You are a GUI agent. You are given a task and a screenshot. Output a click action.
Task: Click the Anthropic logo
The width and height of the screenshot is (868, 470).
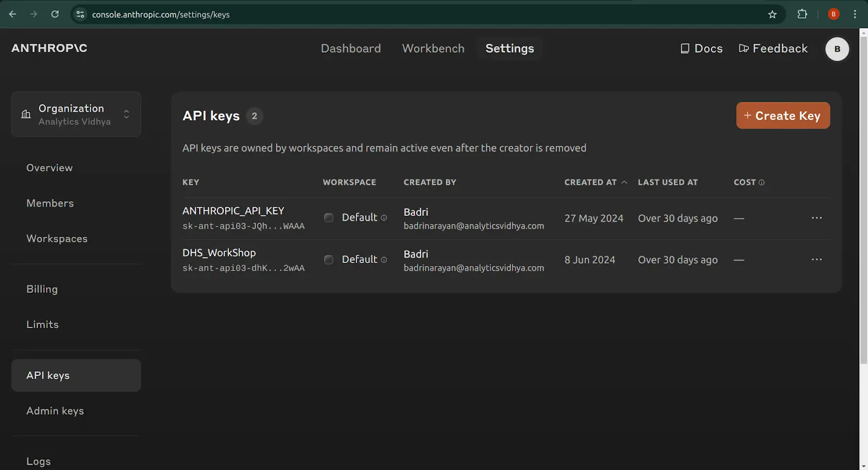(x=49, y=48)
